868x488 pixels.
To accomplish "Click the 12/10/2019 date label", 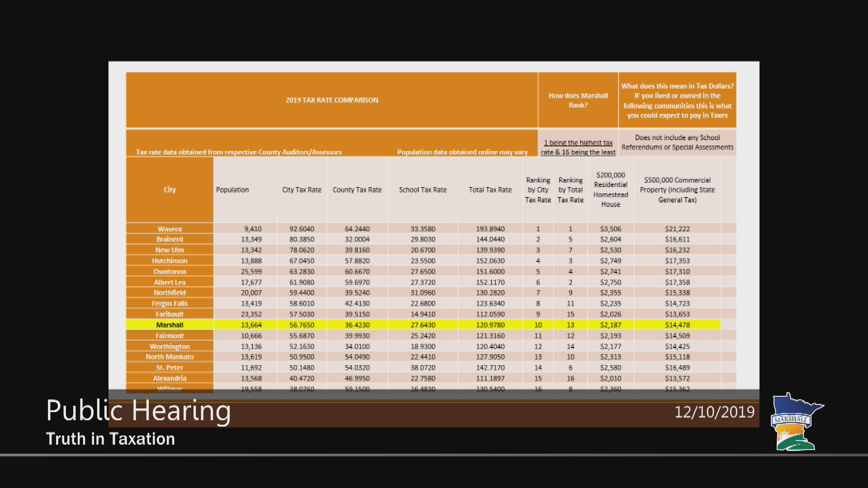I will [x=714, y=412].
